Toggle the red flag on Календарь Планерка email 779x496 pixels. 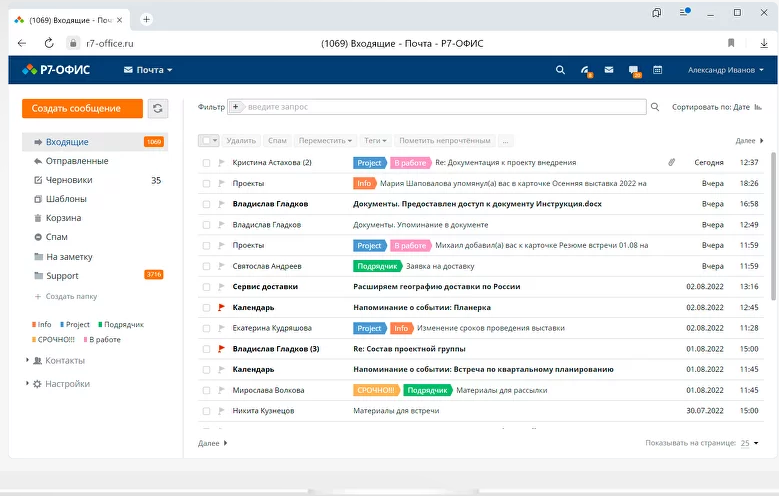[x=220, y=308]
